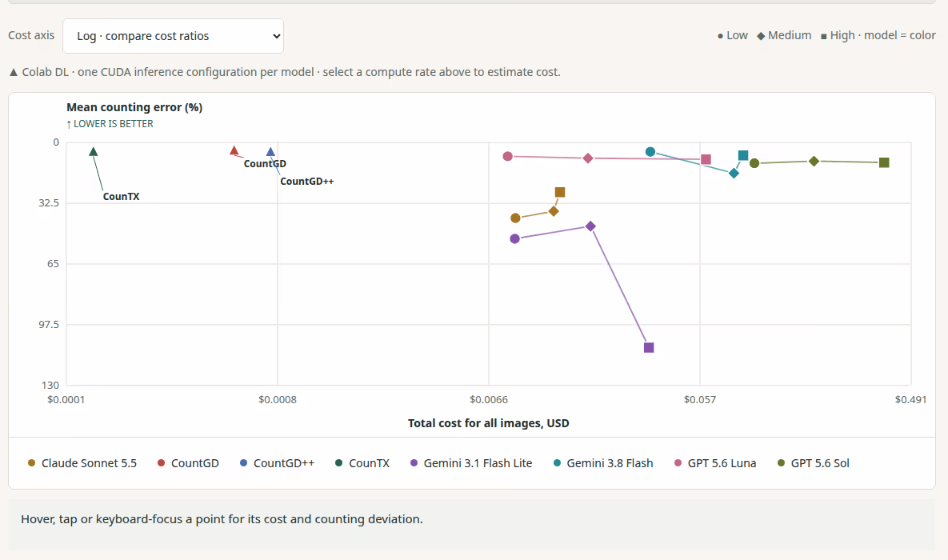
Task: Click CountGD++ legend entry
Action: 277,463
